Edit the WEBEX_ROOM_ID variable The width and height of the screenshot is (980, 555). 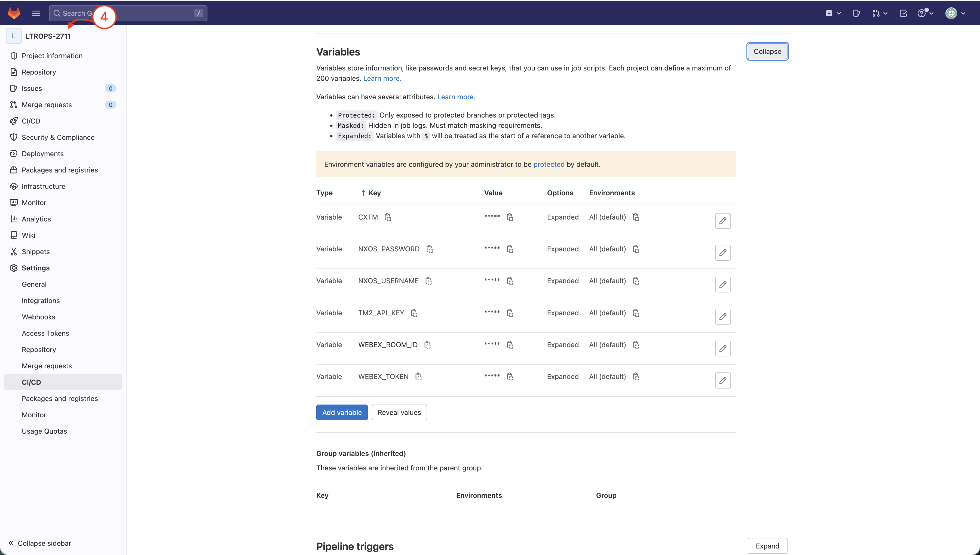[x=722, y=349]
